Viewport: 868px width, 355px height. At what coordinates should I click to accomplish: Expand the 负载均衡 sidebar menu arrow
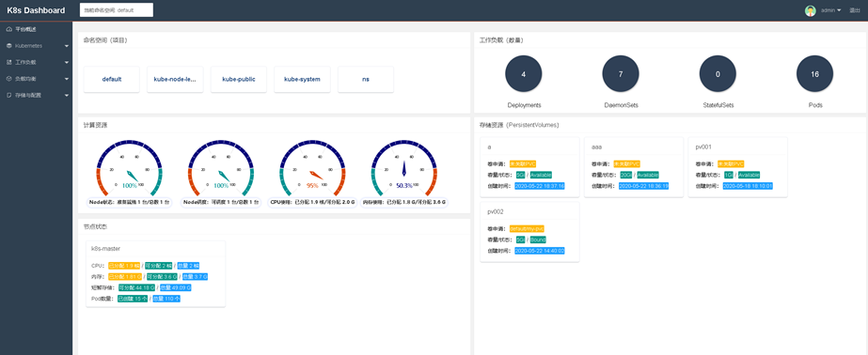(67, 79)
